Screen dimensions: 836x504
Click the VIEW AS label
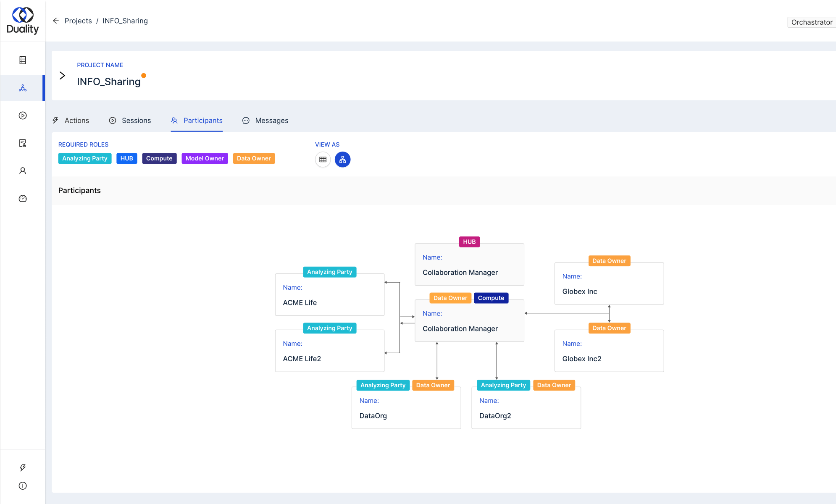[x=327, y=144]
